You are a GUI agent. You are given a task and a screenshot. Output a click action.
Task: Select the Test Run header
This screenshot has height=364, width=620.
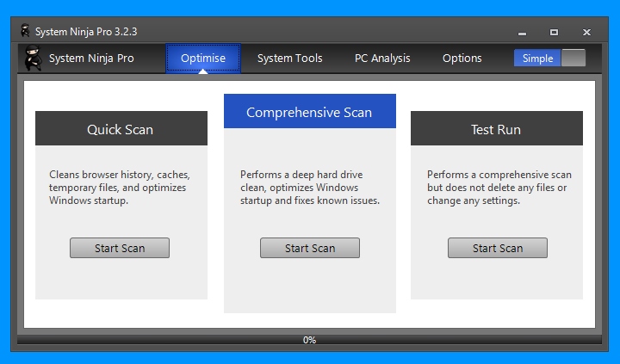point(497,128)
